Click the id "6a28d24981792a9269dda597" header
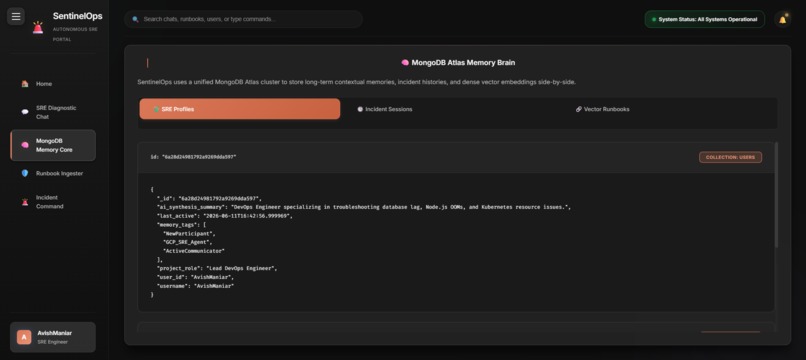The height and width of the screenshot is (360, 806). [x=193, y=157]
